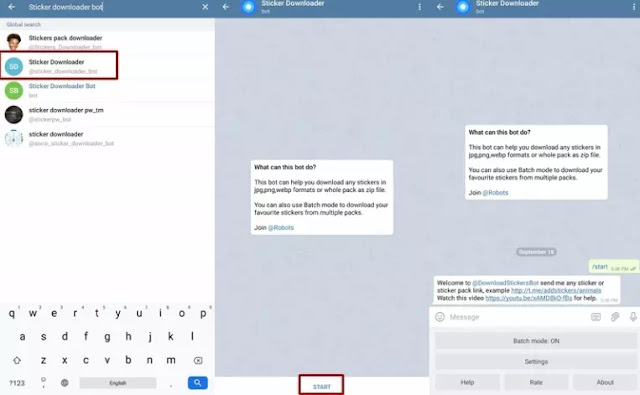Screen dimensions: 640x395
Task: Open three-dot menu in middle chat
Action: 419,7
